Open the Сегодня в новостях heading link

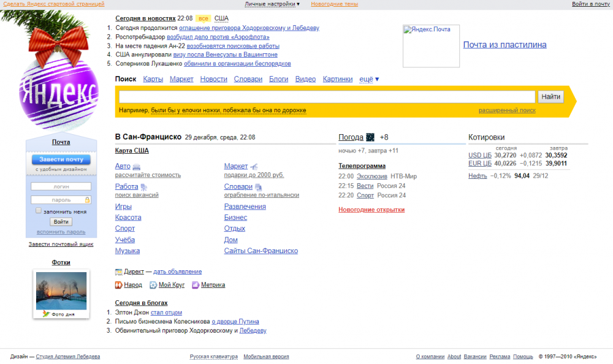[x=145, y=18]
